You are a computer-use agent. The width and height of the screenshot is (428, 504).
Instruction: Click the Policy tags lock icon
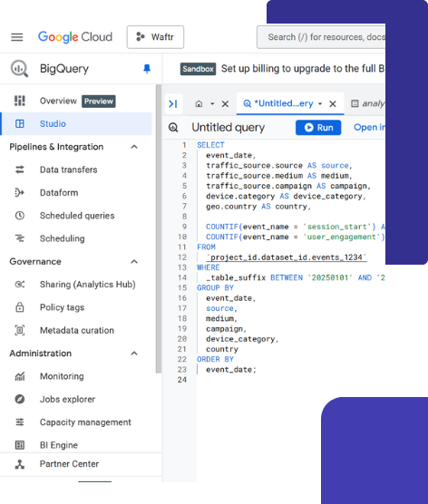pyautogui.click(x=20, y=307)
